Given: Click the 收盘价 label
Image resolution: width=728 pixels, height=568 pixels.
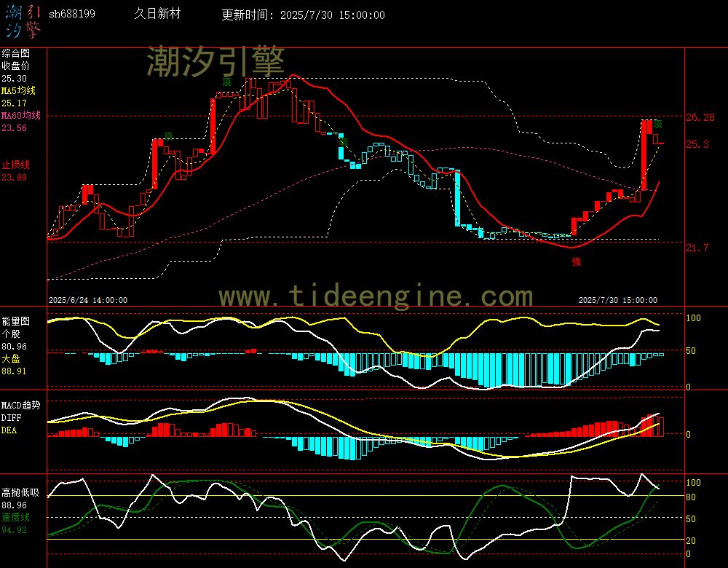Looking at the screenshot, I should 15,66.
